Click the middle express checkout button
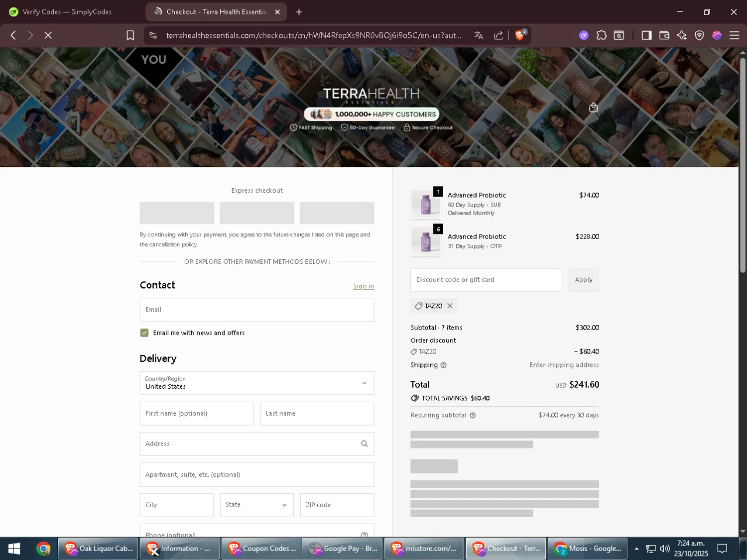747x560 pixels. [257, 213]
